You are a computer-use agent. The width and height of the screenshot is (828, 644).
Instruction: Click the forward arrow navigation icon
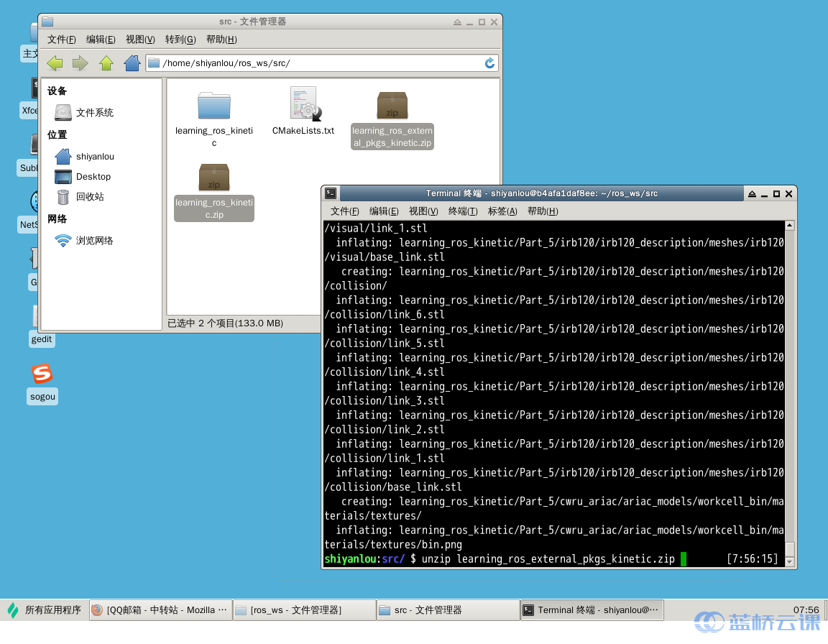[80, 63]
